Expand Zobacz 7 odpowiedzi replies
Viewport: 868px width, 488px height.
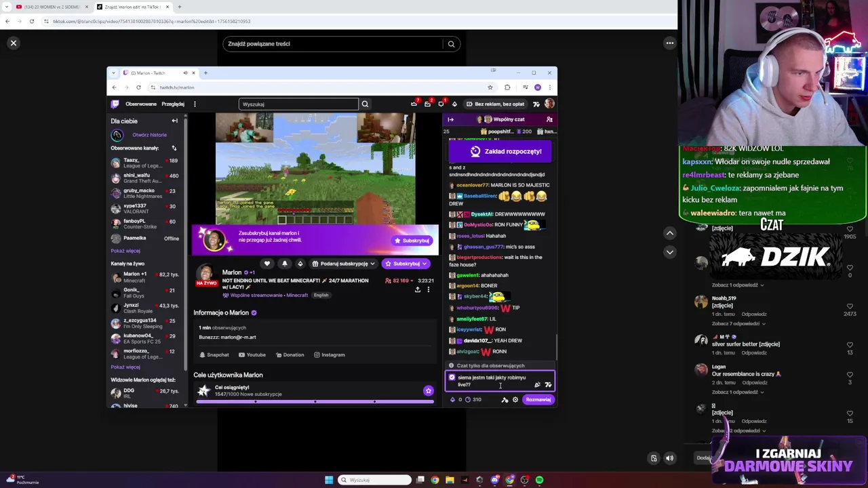[x=738, y=324]
